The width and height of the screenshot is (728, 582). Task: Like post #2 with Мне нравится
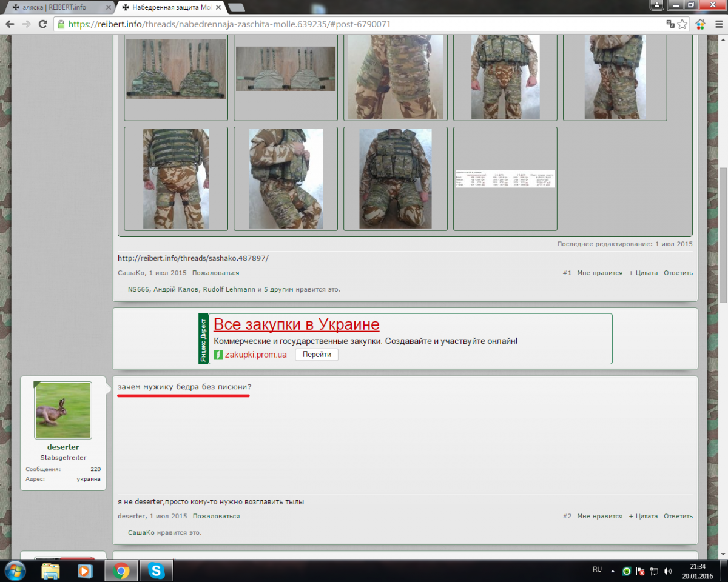[x=600, y=517]
